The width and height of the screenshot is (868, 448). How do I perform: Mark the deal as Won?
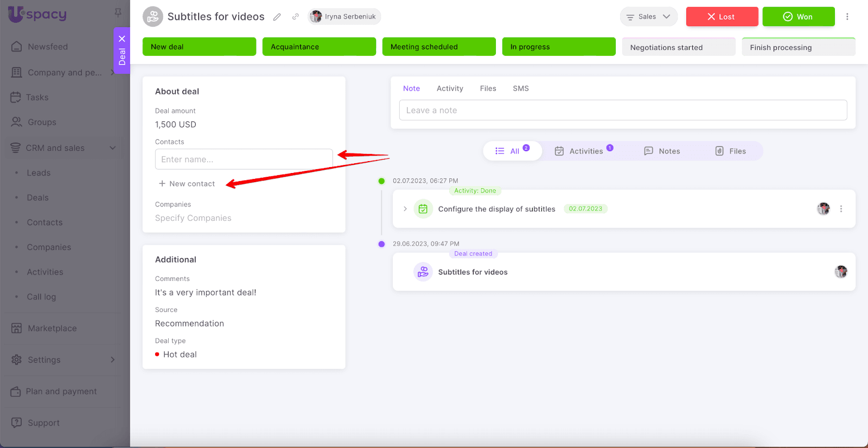click(x=798, y=17)
